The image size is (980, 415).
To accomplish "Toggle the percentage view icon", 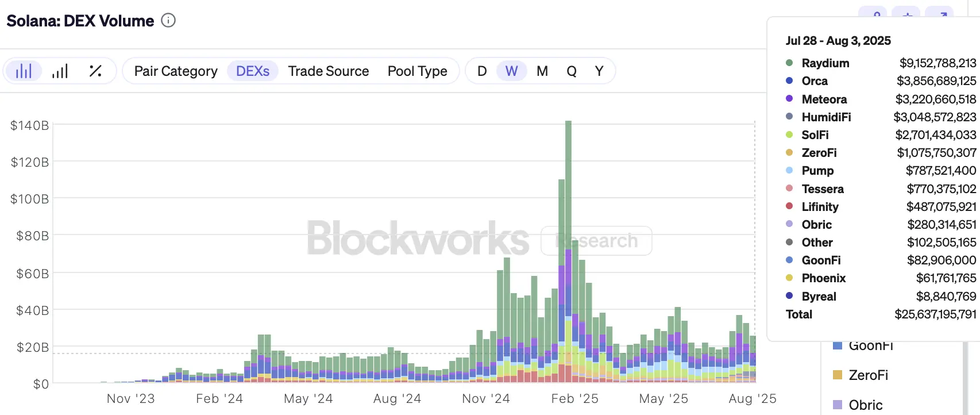I will point(95,71).
